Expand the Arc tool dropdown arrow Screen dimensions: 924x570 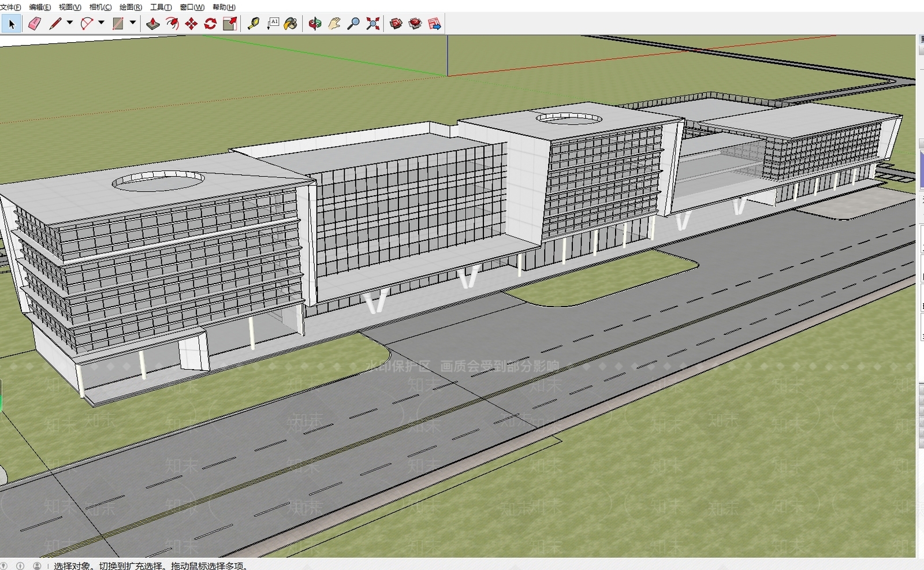tap(101, 23)
